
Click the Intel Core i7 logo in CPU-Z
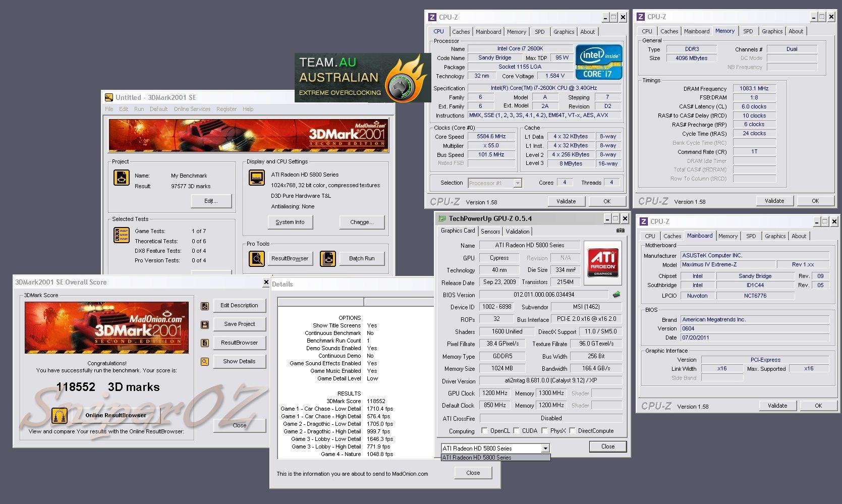pyautogui.click(x=599, y=62)
